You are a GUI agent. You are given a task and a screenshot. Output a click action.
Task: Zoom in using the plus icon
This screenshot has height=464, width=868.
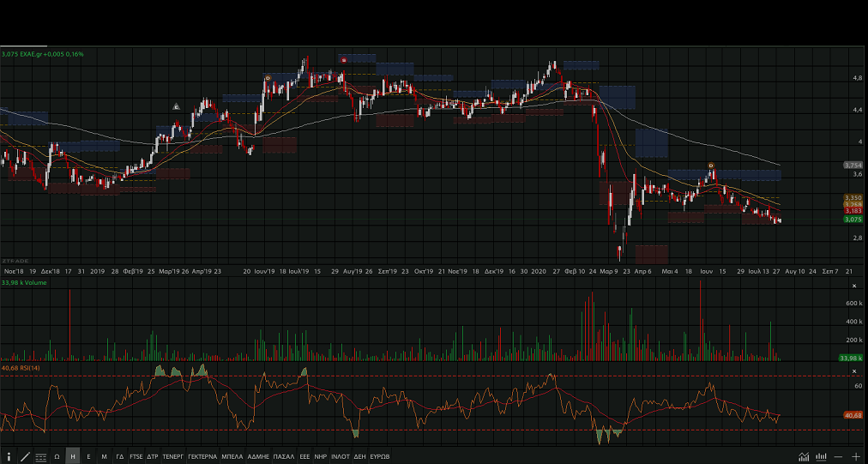click(855, 456)
